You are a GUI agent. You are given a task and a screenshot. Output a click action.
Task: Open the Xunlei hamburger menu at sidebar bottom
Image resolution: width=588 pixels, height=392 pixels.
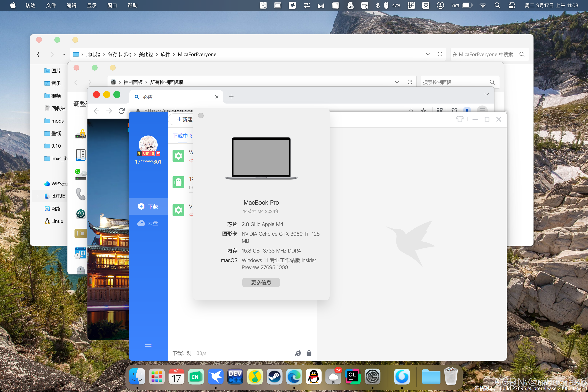pyautogui.click(x=148, y=344)
